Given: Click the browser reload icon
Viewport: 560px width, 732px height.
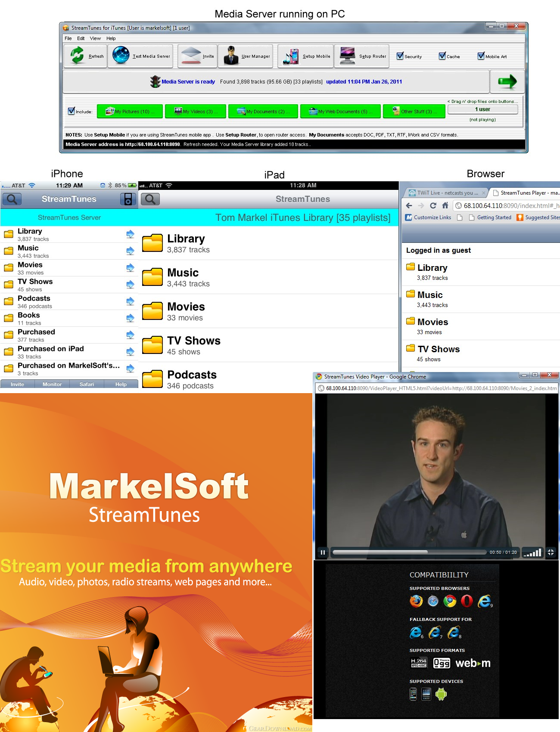Looking at the screenshot, I should pos(433,205).
